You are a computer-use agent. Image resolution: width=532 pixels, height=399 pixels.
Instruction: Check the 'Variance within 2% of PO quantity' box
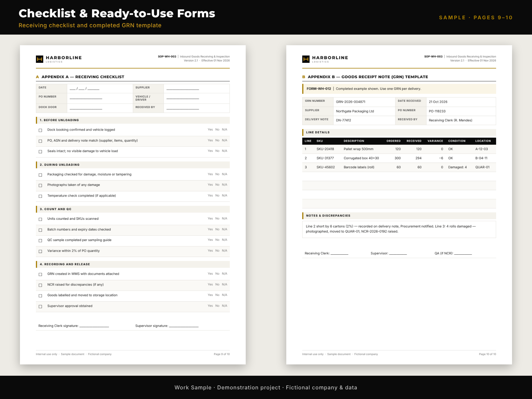(40, 251)
